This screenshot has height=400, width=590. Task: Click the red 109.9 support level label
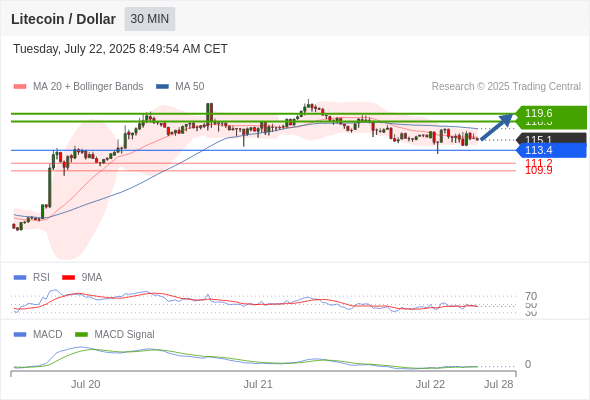tap(538, 171)
